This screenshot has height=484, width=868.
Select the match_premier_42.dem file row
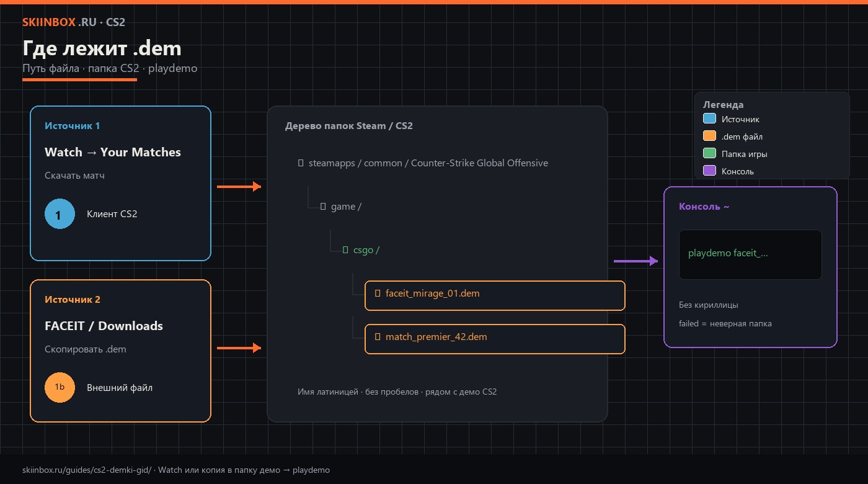coord(495,339)
